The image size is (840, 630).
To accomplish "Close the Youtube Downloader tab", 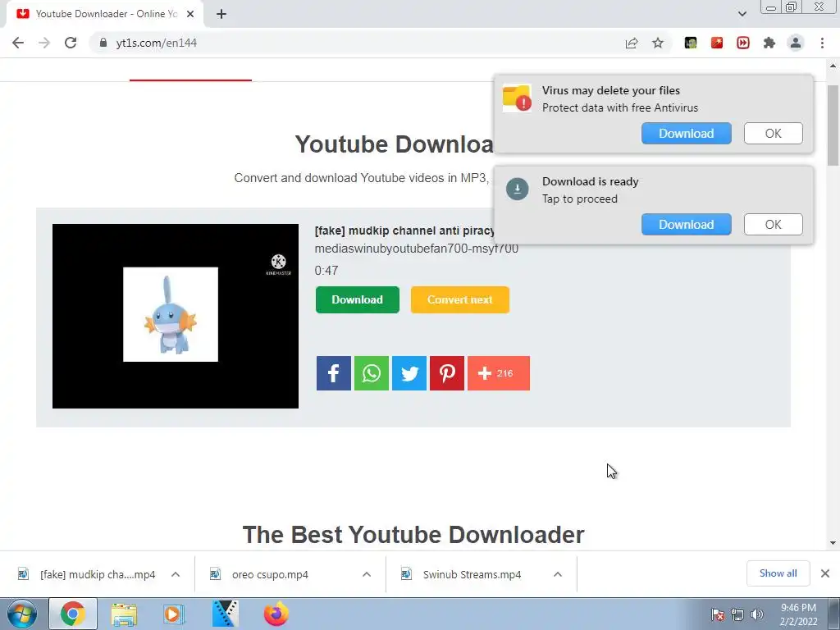I will pyautogui.click(x=190, y=14).
